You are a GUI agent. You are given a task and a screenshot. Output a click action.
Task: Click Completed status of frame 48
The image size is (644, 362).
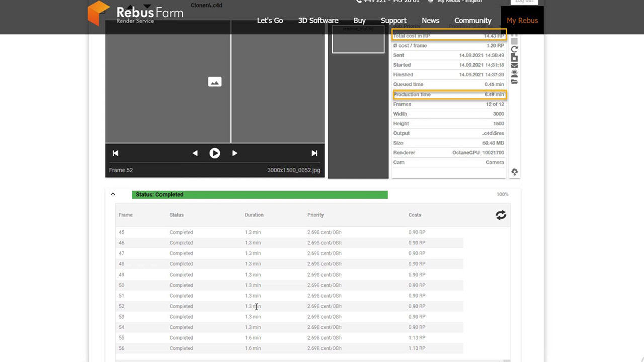click(181, 264)
